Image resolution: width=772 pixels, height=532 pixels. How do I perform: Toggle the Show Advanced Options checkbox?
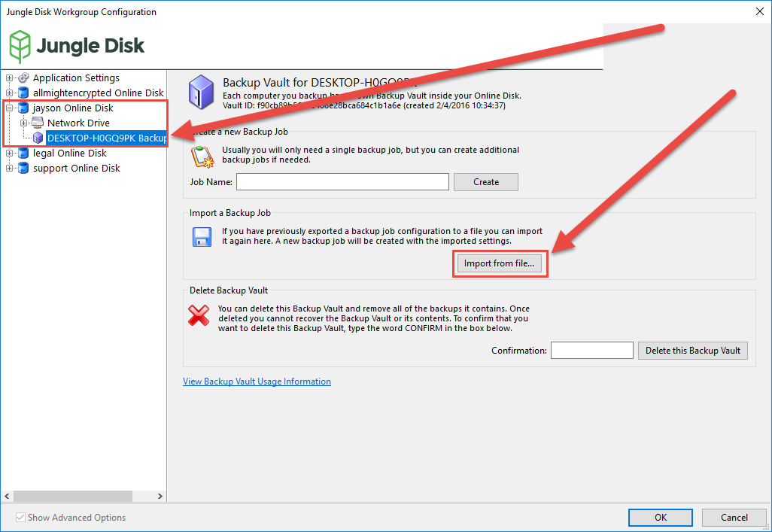pos(20,517)
